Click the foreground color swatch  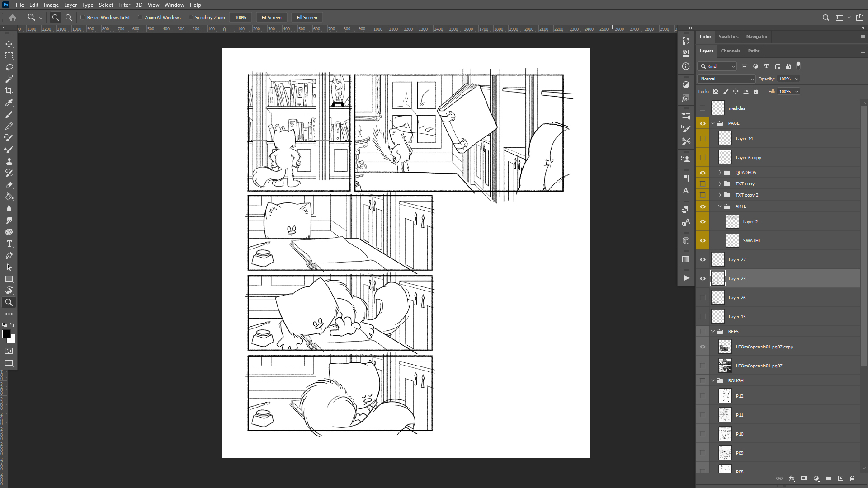click(x=6, y=333)
